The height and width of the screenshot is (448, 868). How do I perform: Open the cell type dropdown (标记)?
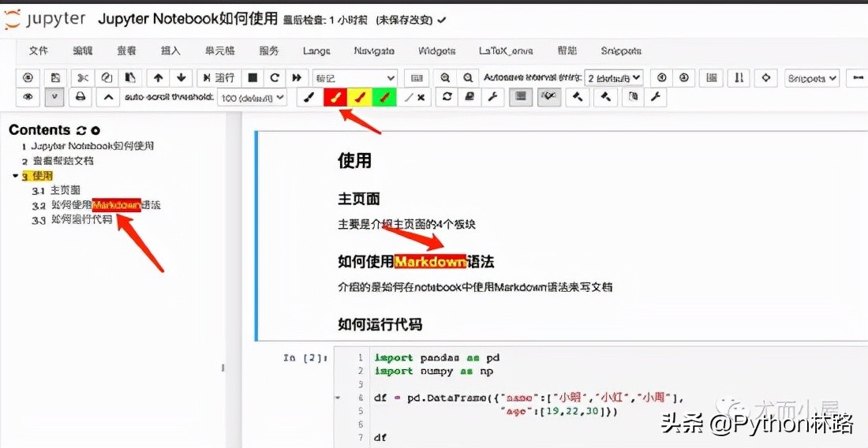[x=355, y=78]
